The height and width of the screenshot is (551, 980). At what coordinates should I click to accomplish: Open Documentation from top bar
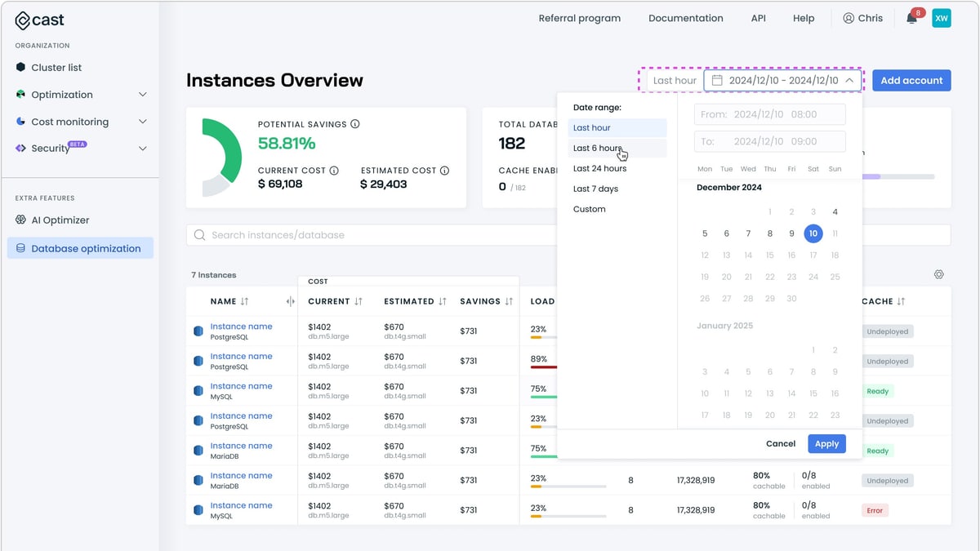(x=686, y=18)
